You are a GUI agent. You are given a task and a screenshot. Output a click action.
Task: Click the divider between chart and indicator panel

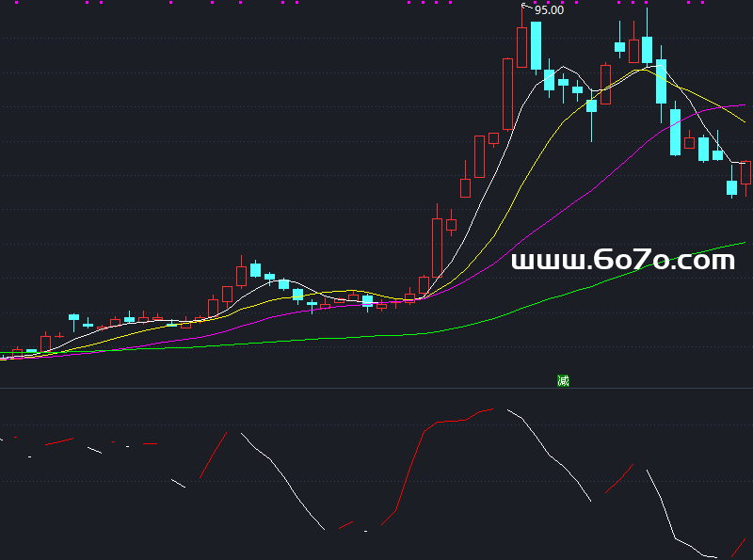pyautogui.click(x=376, y=388)
